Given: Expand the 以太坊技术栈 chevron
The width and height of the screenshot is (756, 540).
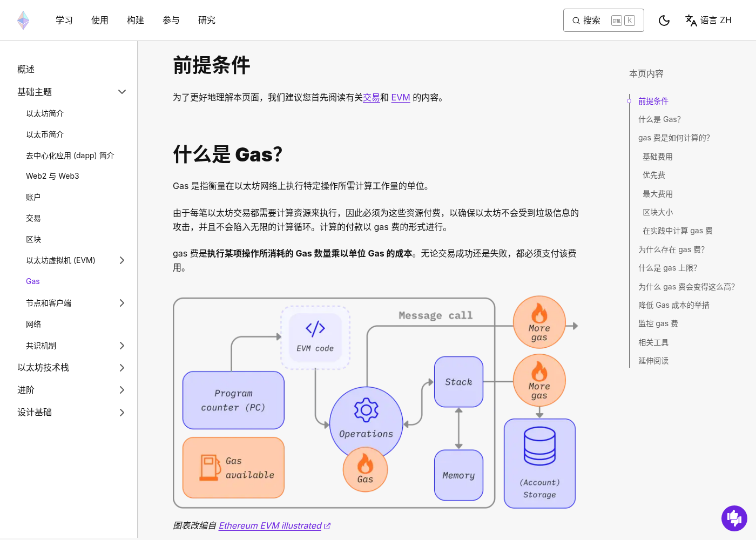Looking at the screenshot, I should click(122, 368).
